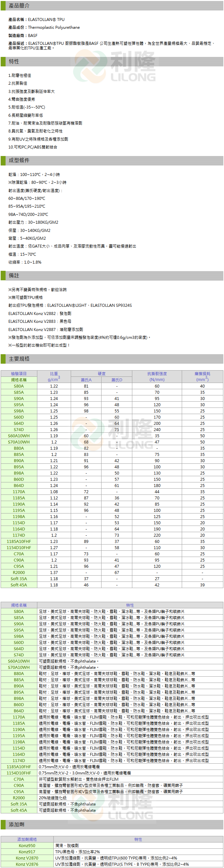Viewport: 224px width, 868px height.
Task: Click the 製造廠商 BASF line
Action: tap(23, 35)
